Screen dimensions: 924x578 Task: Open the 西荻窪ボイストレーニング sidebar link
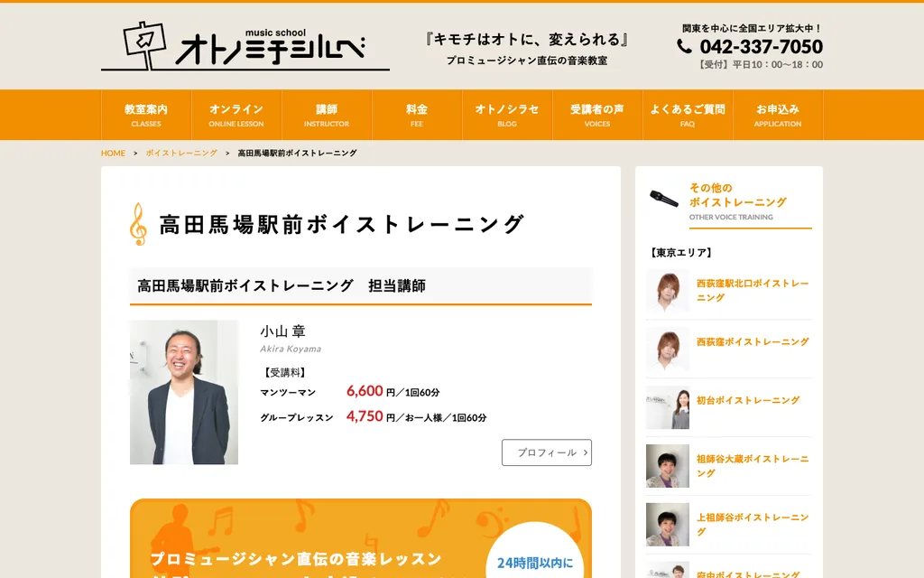tap(753, 341)
